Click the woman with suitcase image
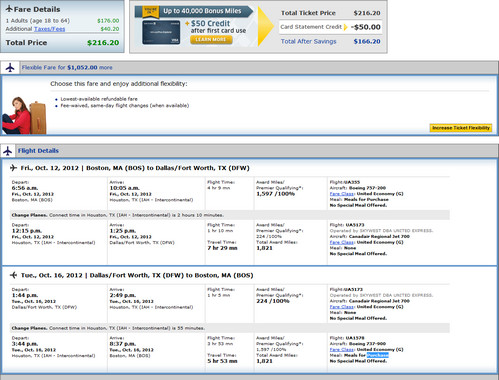Viewport: 499px width, 380px height. (x=24, y=115)
